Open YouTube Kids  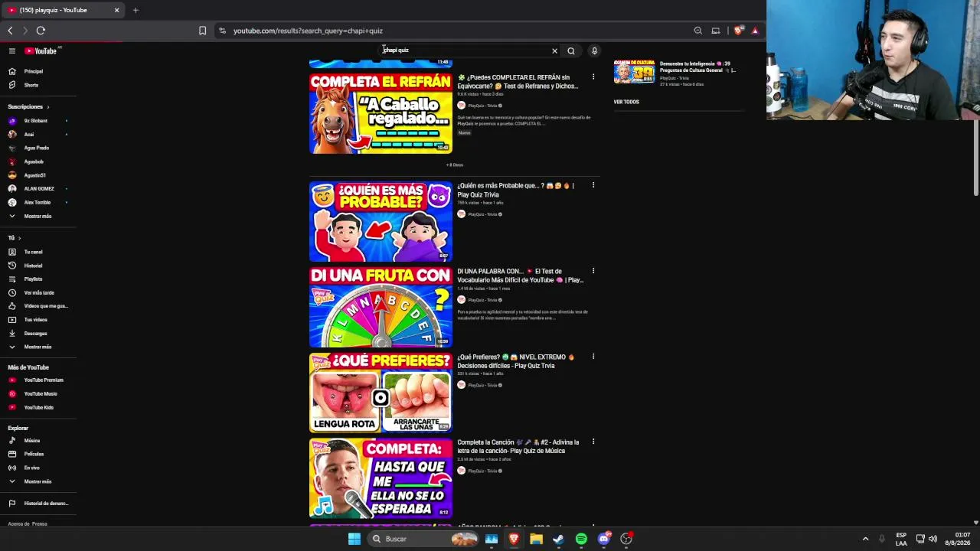point(38,408)
